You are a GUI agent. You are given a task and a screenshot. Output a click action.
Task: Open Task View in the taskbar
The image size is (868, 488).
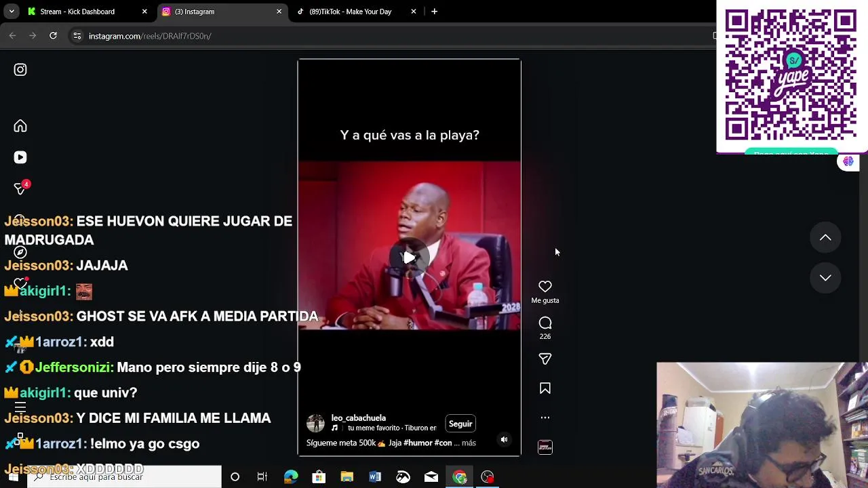[262, 477]
